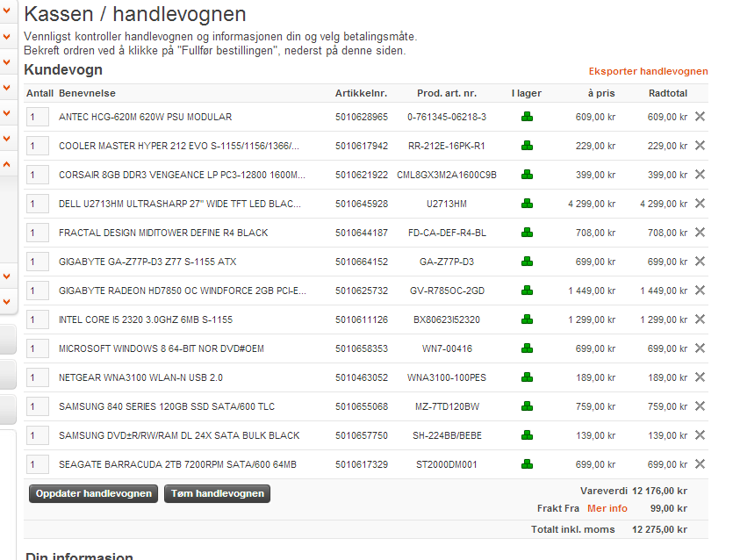Expand sidebar chevron beside Radeon HD7850 row
Screen dimensions: 733x560
pyautogui.click(x=6, y=301)
